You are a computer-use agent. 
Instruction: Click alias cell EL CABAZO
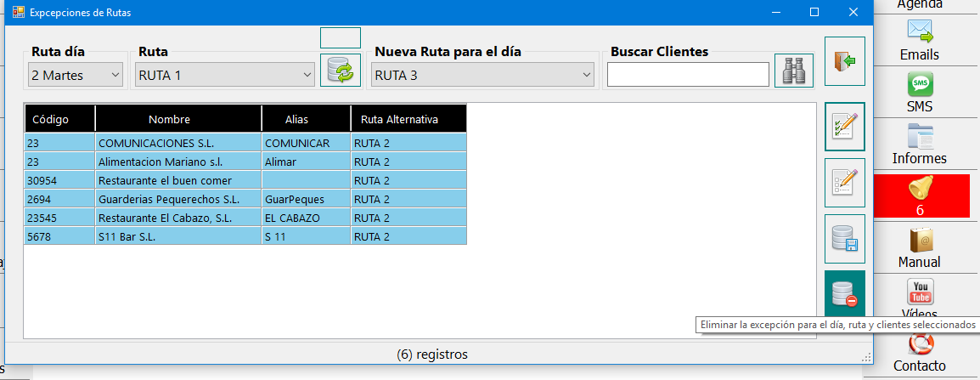point(307,218)
